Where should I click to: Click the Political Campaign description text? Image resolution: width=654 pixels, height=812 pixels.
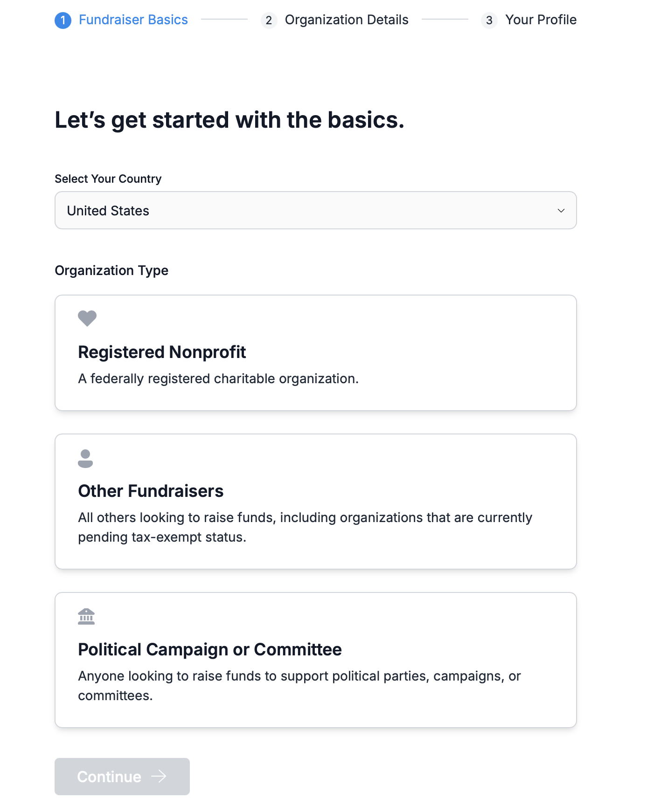pos(299,686)
